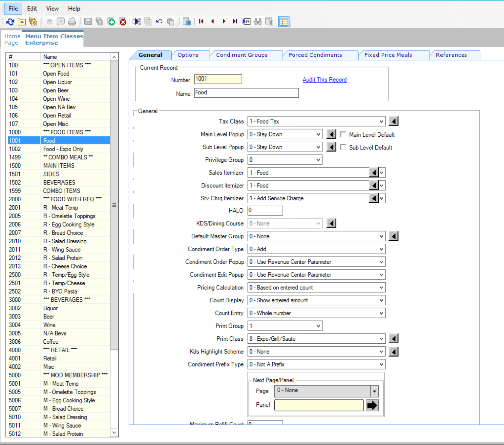
Task: Open the Print icon in the toolbar
Action: [x=72, y=22]
